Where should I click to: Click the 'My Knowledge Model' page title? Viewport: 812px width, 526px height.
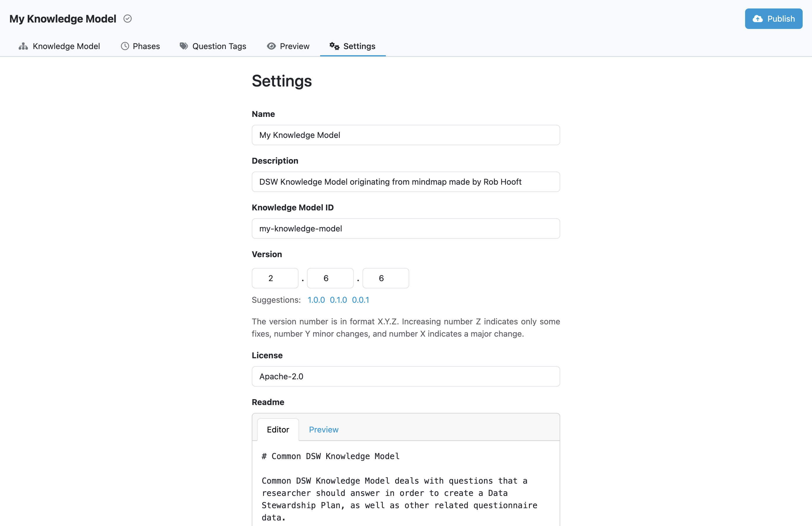point(63,19)
